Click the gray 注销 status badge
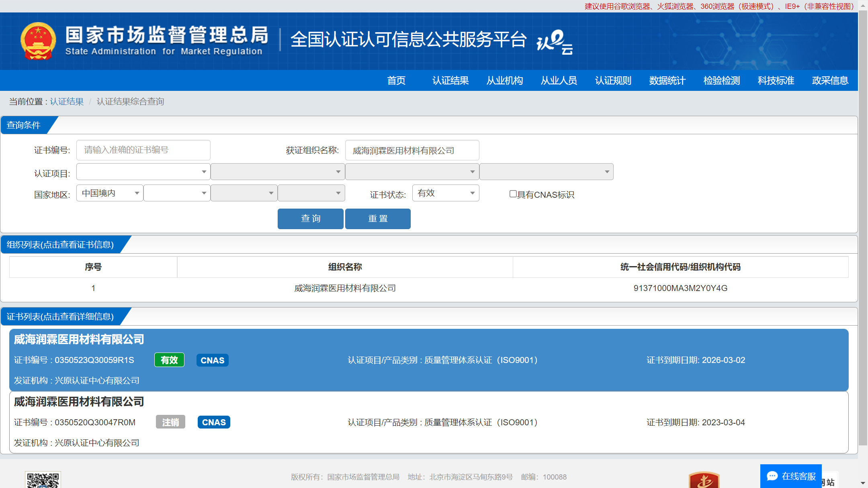The width and height of the screenshot is (868, 488). pos(170,422)
